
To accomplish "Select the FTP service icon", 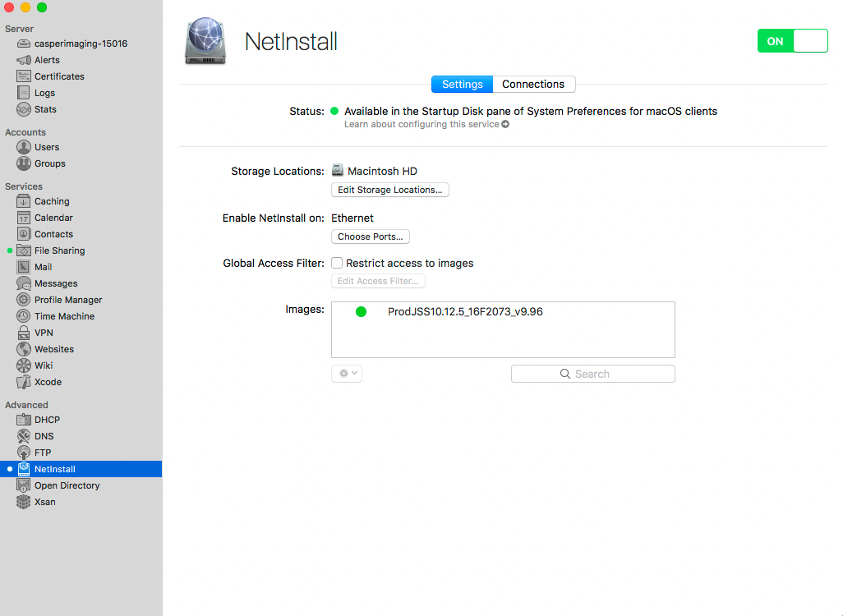I will [24, 452].
